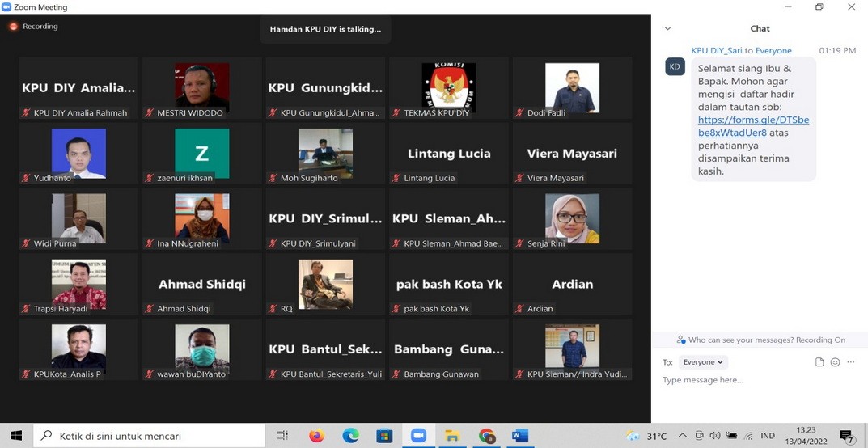Open the Windows notification center icon
This screenshot has width=868, height=448.
click(846, 437)
